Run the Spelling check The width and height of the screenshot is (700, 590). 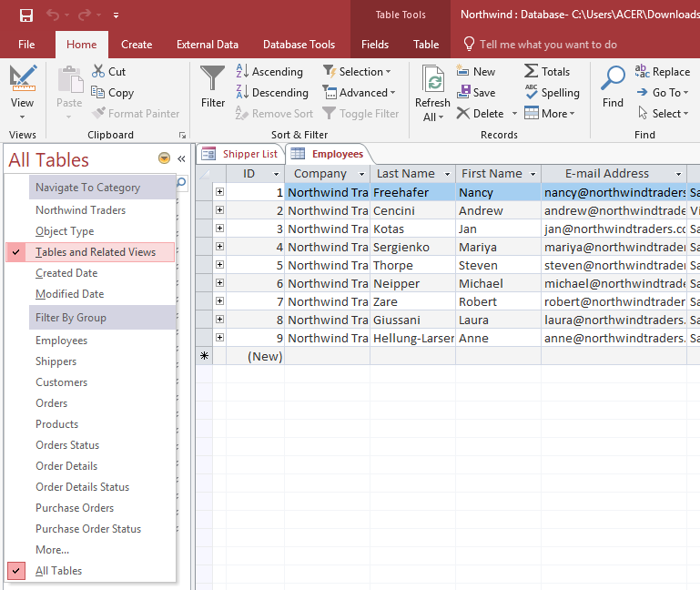552,92
